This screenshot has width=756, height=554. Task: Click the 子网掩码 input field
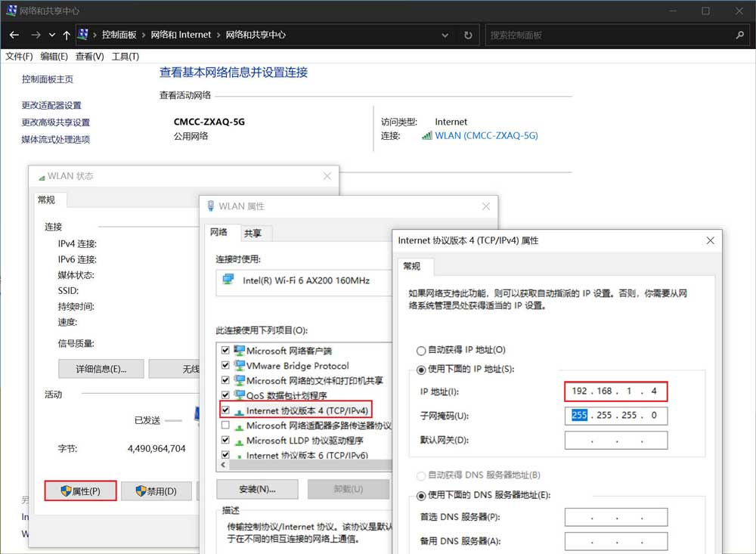click(x=616, y=416)
